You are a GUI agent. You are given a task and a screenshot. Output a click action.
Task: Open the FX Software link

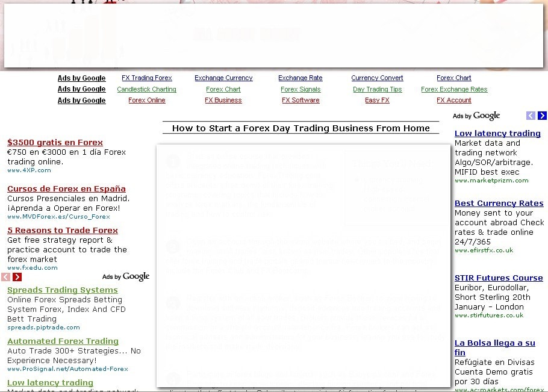pyautogui.click(x=300, y=101)
